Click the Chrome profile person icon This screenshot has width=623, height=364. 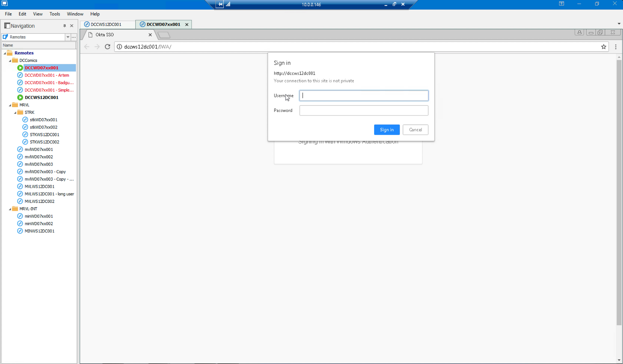tap(579, 32)
